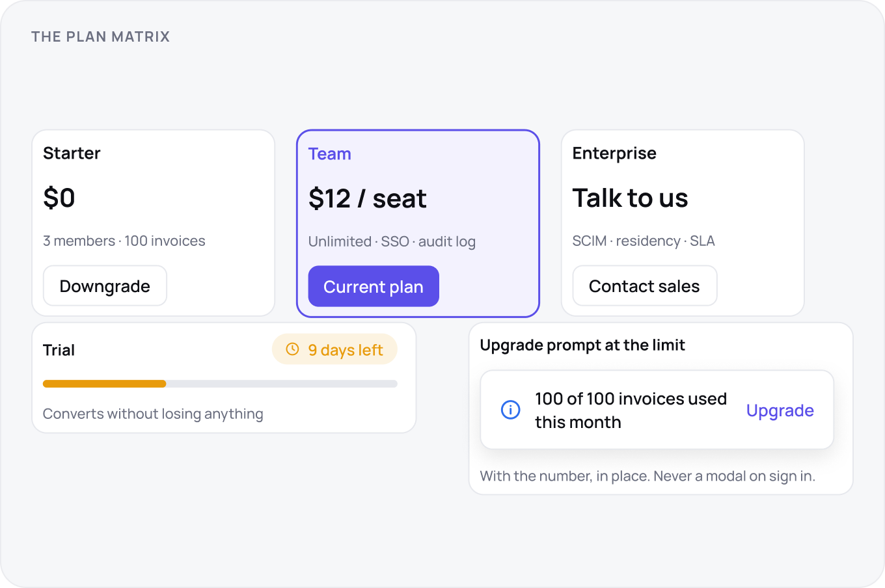Image resolution: width=885 pixels, height=588 pixels.
Task: Click the Downgrade button on Starter plan
Action: pyautogui.click(x=105, y=286)
